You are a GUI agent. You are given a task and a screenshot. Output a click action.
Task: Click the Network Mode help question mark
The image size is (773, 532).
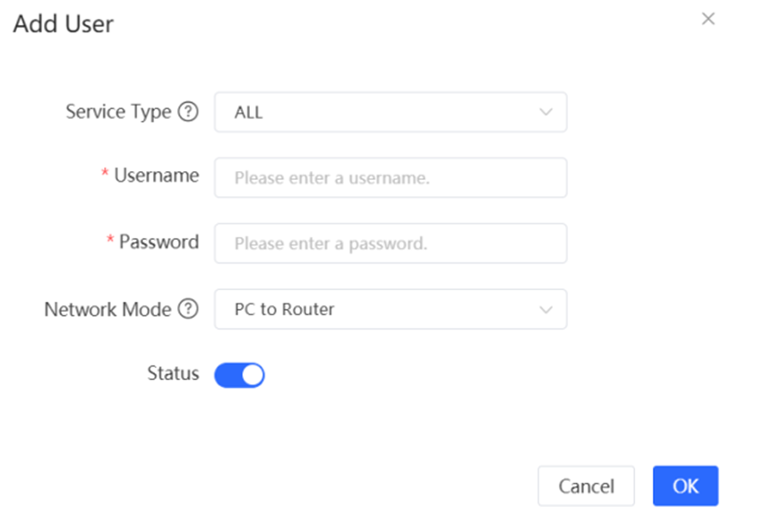coord(188,309)
